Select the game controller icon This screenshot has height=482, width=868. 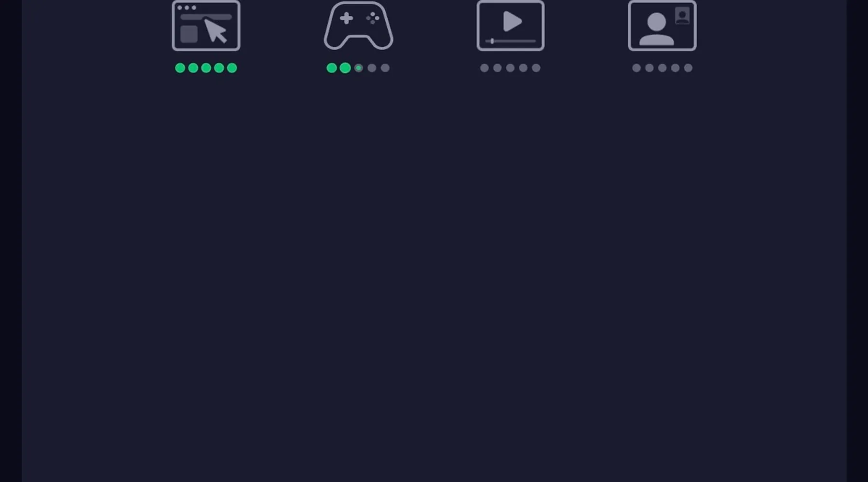point(358,26)
